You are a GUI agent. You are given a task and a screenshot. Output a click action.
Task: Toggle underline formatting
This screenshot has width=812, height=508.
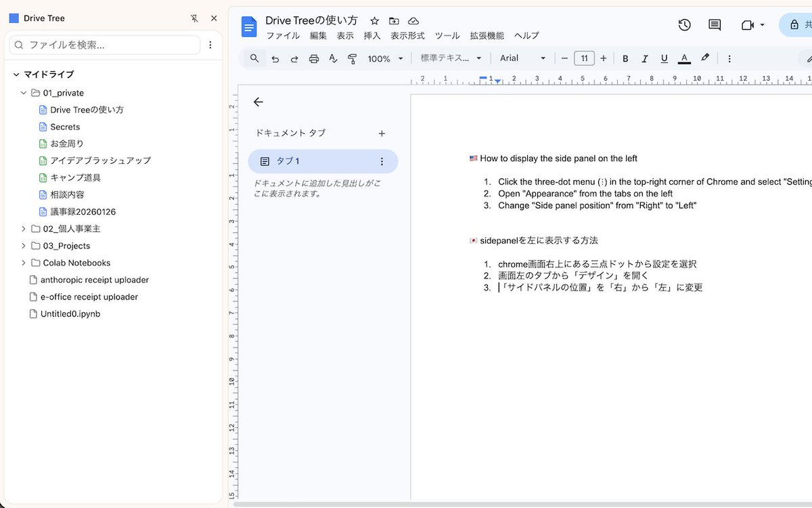664,58
